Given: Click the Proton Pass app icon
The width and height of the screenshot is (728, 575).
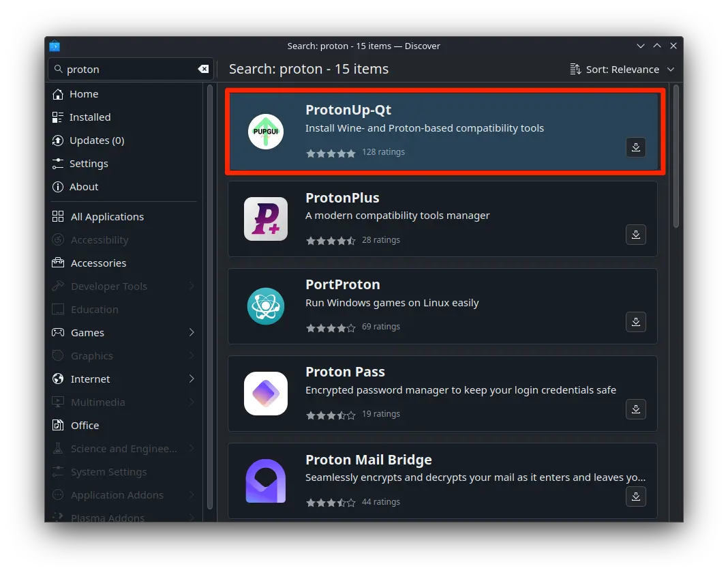Looking at the screenshot, I should tap(266, 394).
